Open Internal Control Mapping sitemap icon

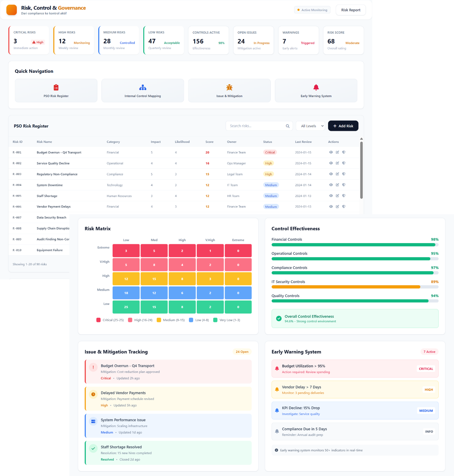[x=142, y=87]
